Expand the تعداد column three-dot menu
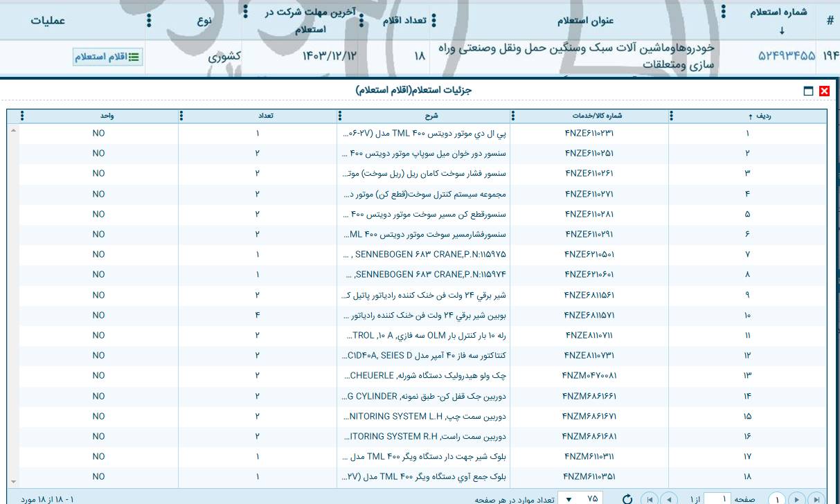 (181, 116)
